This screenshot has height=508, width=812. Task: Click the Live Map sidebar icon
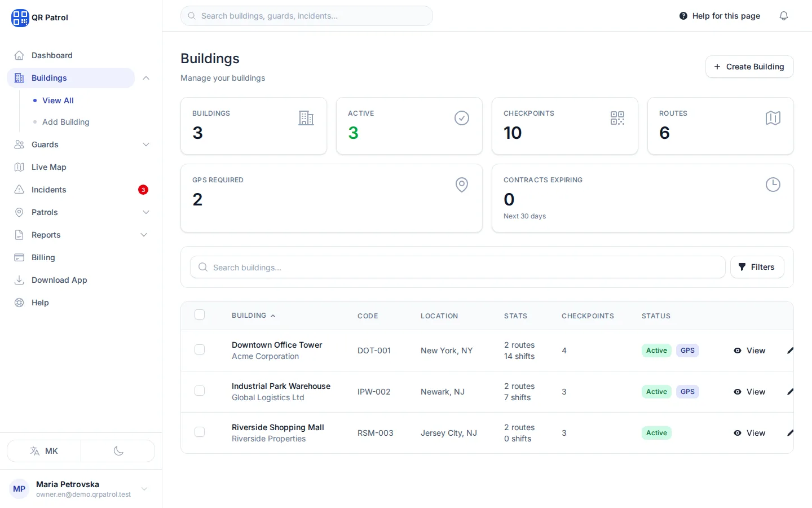click(x=19, y=167)
